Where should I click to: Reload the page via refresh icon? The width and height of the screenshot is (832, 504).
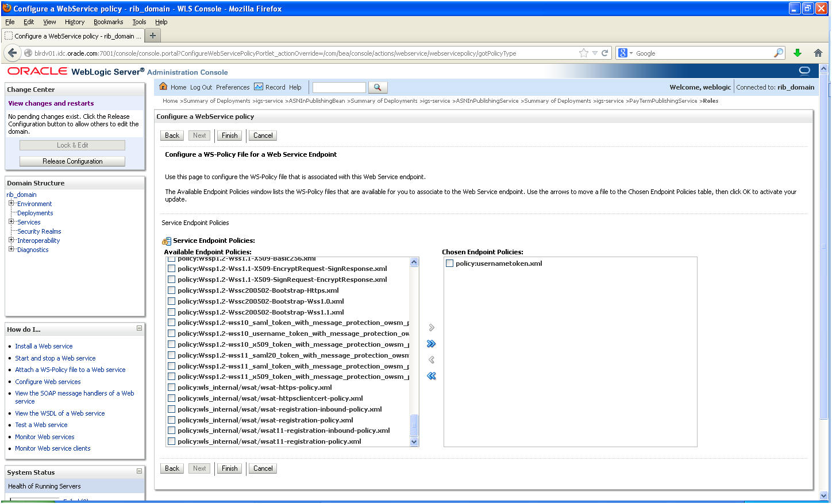[604, 53]
